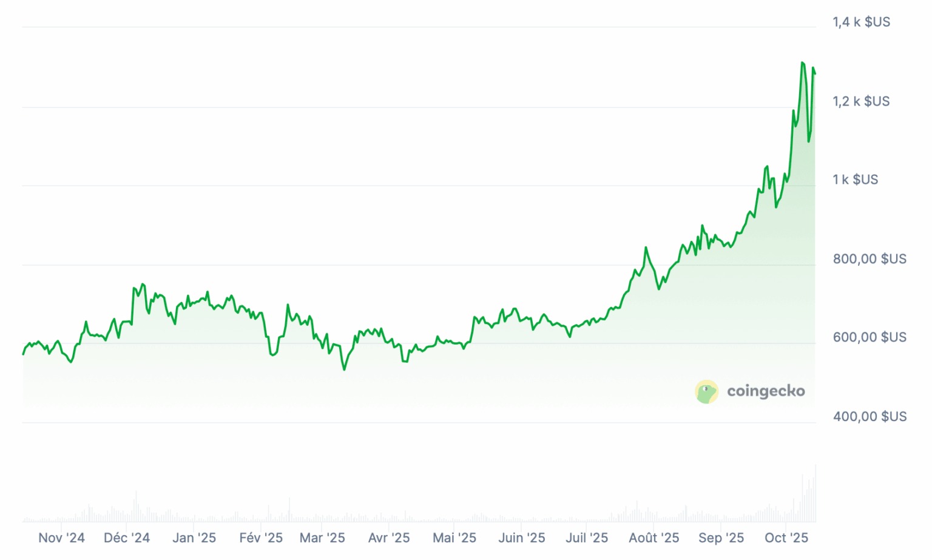The height and width of the screenshot is (560, 932).
Task: Click the Août '25 date label
Action: coord(654,538)
